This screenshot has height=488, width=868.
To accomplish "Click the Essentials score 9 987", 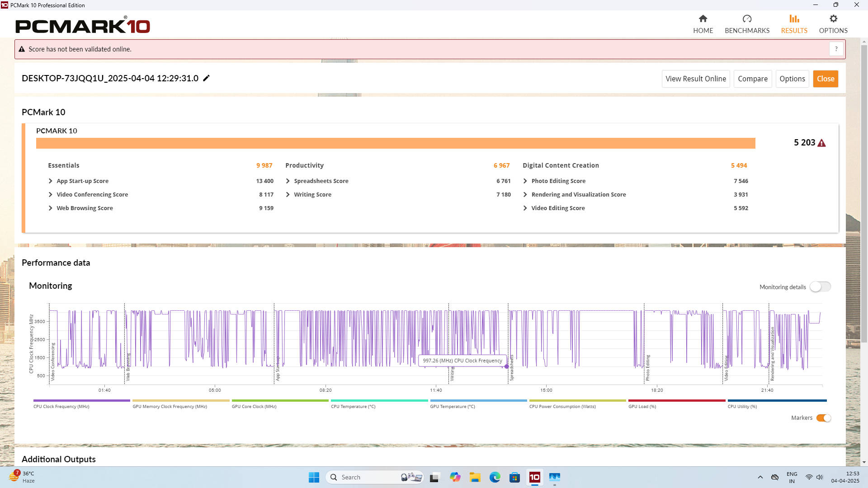I will [264, 165].
